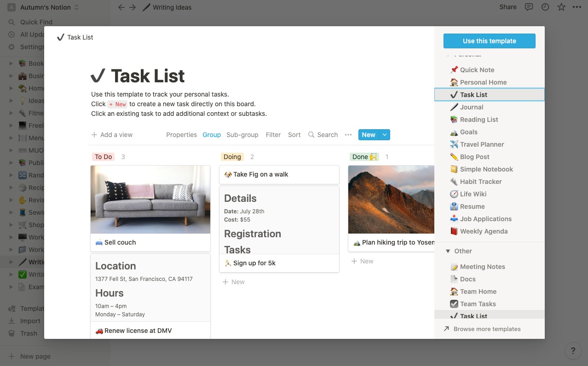Open Properties in the board toolbar

click(181, 135)
